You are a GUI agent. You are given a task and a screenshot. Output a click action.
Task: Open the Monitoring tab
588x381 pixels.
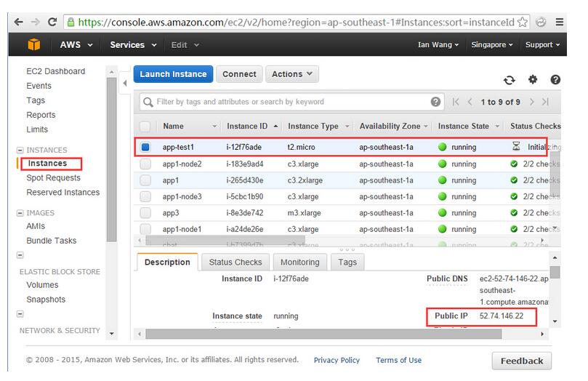(x=300, y=262)
